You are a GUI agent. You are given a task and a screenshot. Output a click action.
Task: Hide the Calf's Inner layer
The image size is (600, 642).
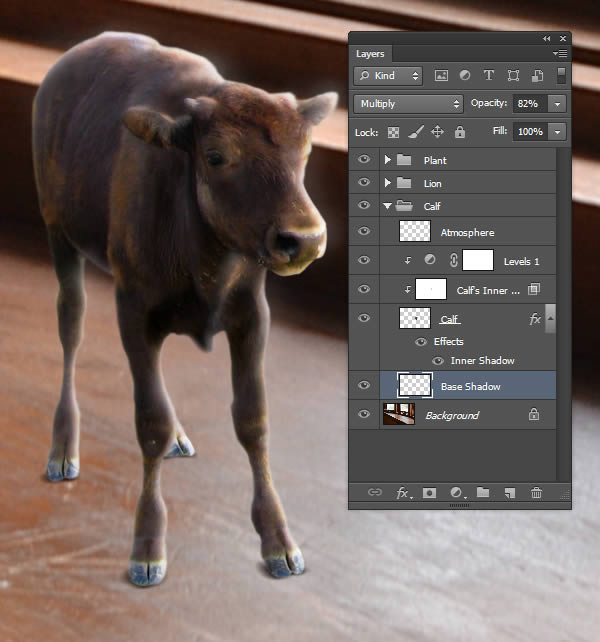tap(364, 289)
